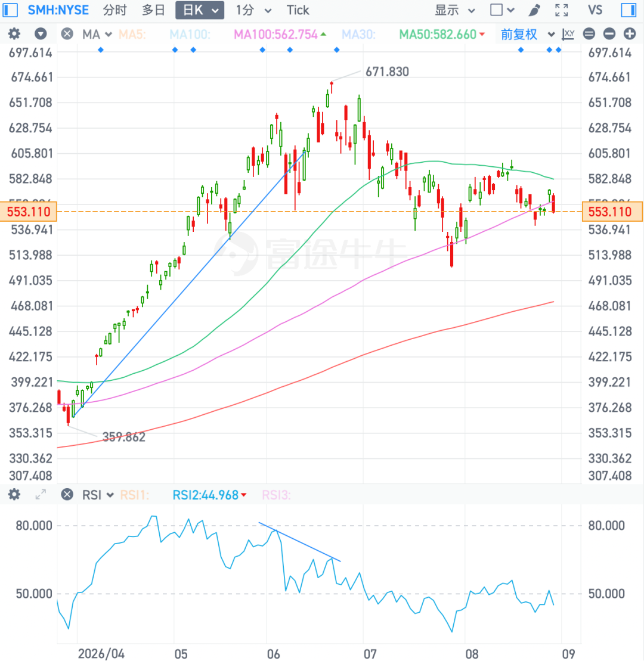Open the chart layout square dropdown
Screen dimensions: 644x661
(502, 10)
